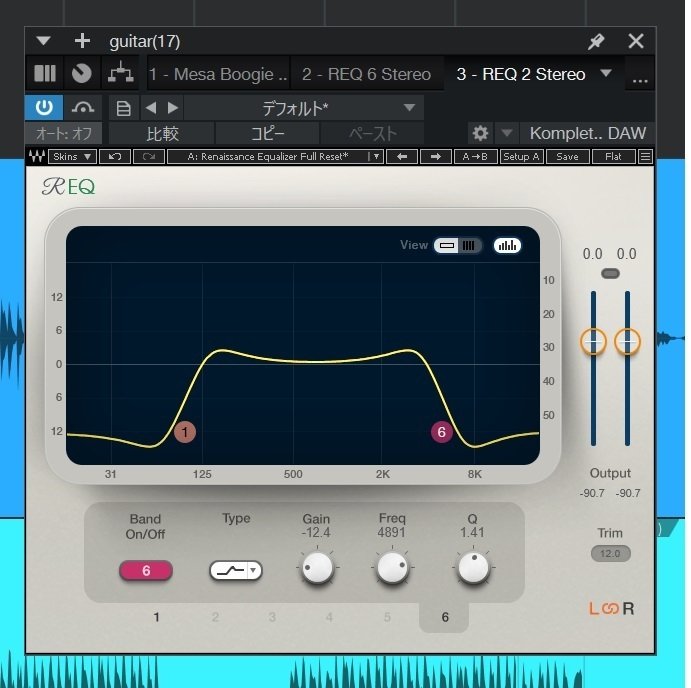Click the Q knob
Image resolution: width=691 pixels, height=688 pixels.
coord(473,567)
